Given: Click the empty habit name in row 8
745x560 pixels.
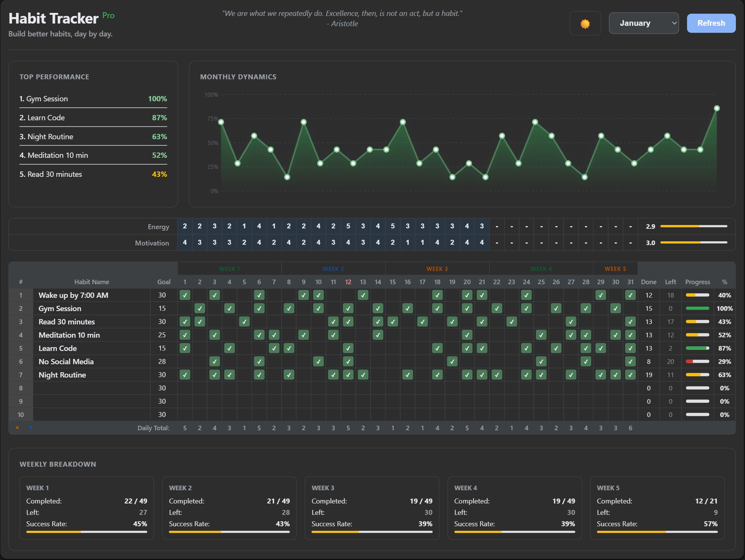Looking at the screenshot, I should (91, 388).
